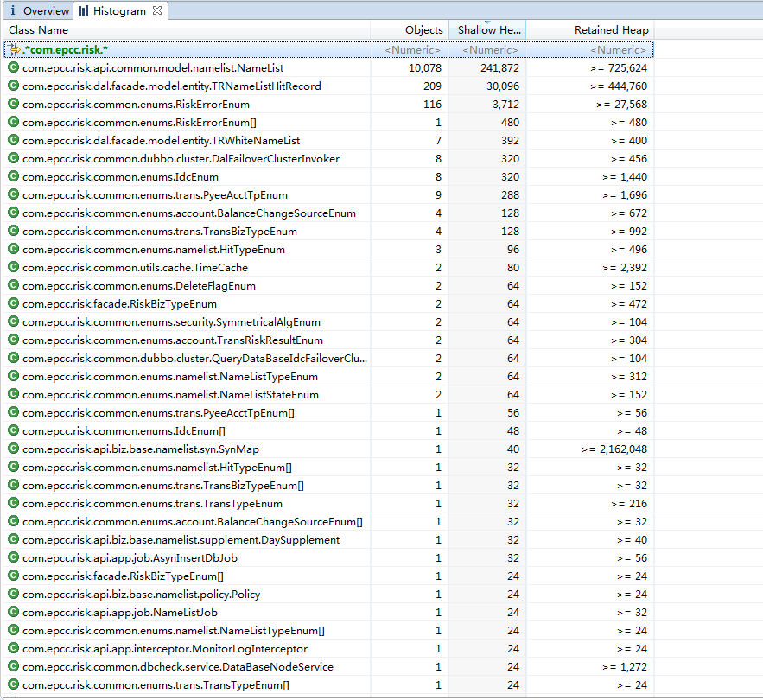Screen dimensions: 763x700
Task: Close the Histogram tab
Action: (157, 10)
